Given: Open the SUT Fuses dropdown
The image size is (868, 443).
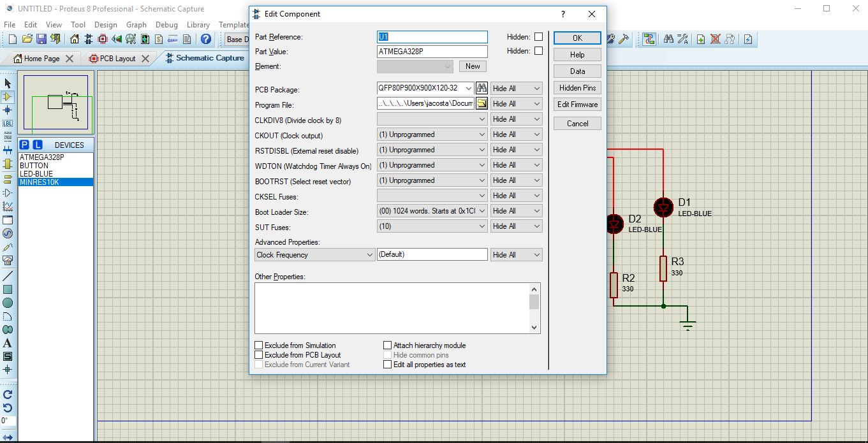Looking at the screenshot, I should 432,226.
